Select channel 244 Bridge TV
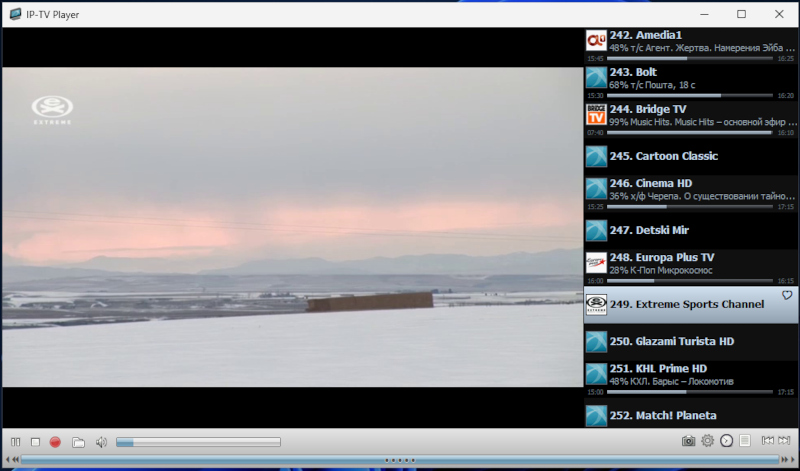Image resolution: width=800 pixels, height=471 pixels. 690,114
